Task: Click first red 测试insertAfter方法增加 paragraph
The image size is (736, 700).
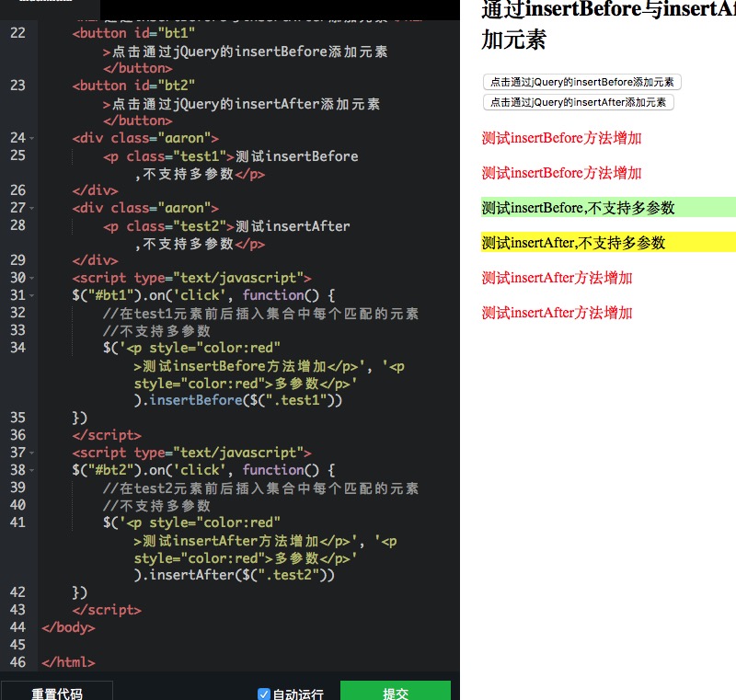Action: [x=558, y=278]
